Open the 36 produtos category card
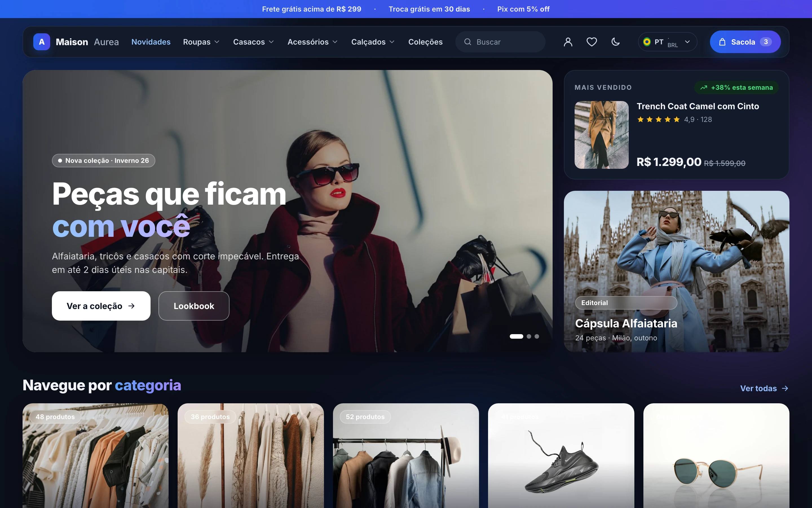Screen dimensions: 812x508 click(x=251, y=456)
